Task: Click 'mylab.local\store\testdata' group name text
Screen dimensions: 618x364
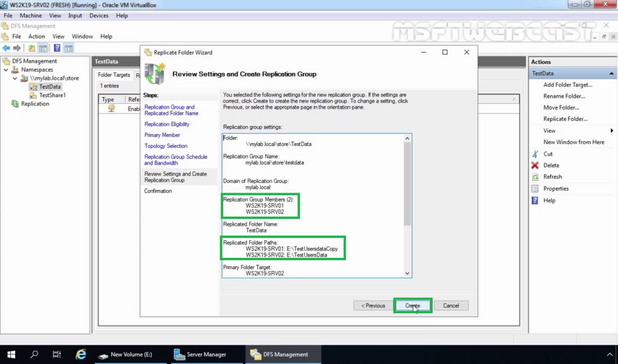Action: [x=275, y=162]
